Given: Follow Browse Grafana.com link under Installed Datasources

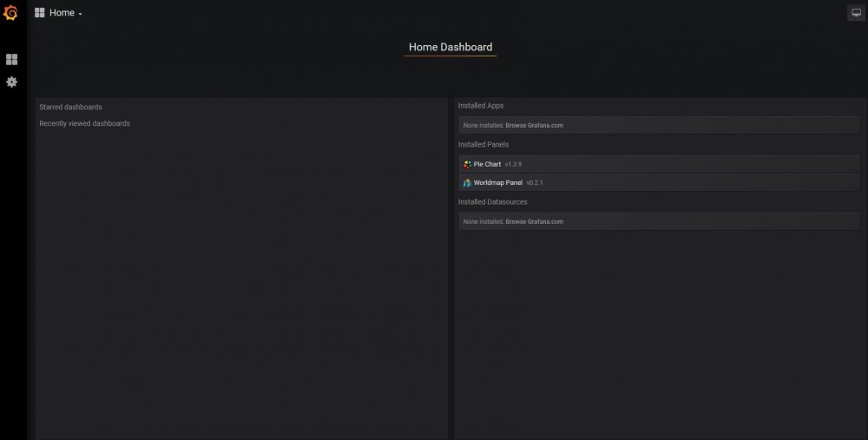Looking at the screenshot, I should coord(534,222).
